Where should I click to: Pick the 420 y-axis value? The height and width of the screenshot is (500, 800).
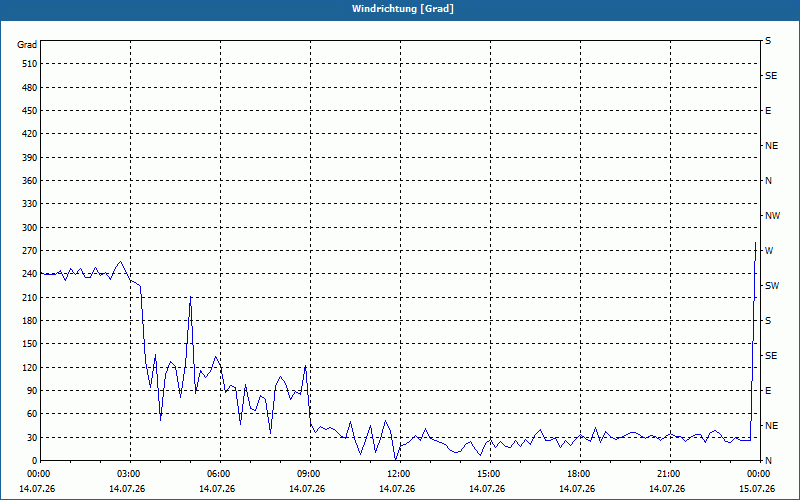pos(30,134)
